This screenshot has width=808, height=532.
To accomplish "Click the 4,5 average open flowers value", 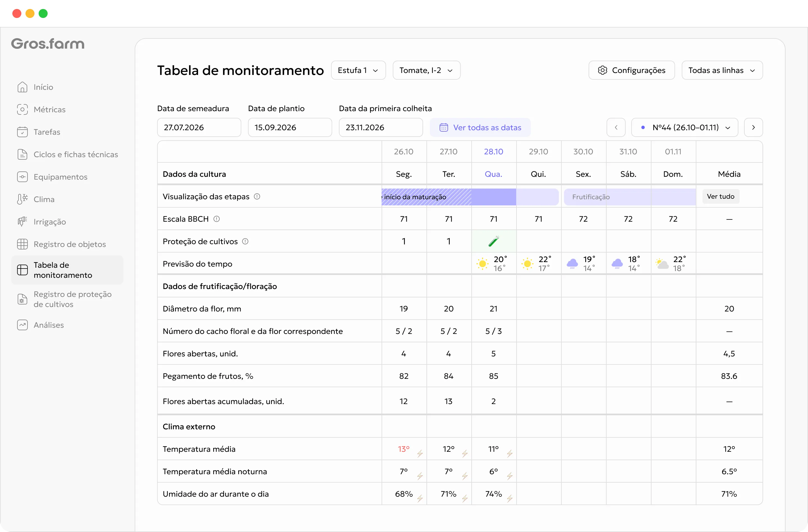I will pyautogui.click(x=729, y=354).
